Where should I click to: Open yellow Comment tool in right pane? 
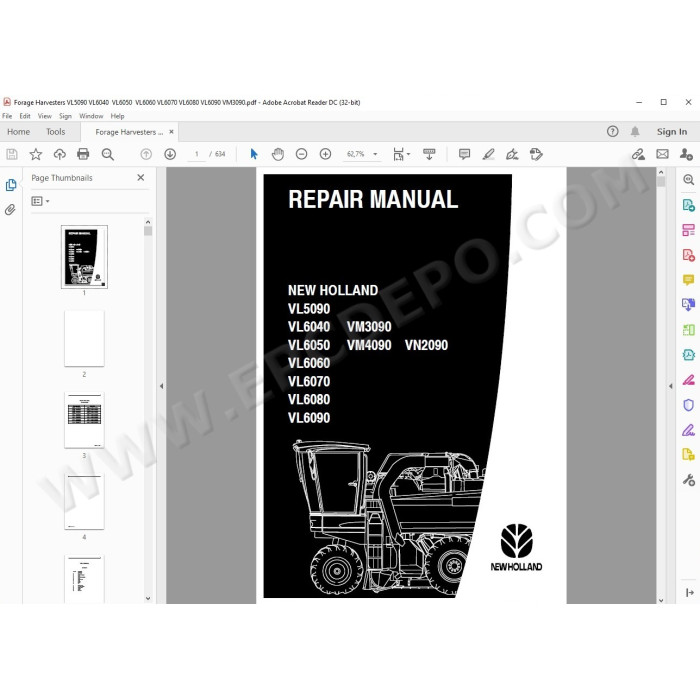point(688,280)
